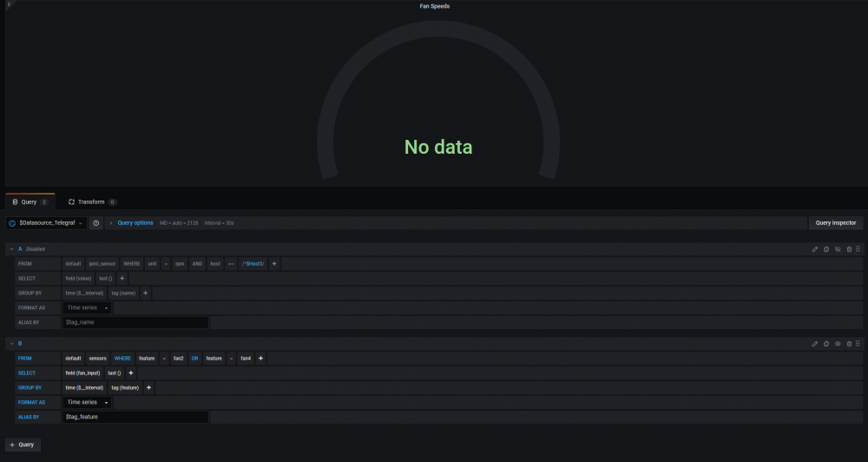Edit tag (name) in query A GROUP BY

[x=123, y=293]
